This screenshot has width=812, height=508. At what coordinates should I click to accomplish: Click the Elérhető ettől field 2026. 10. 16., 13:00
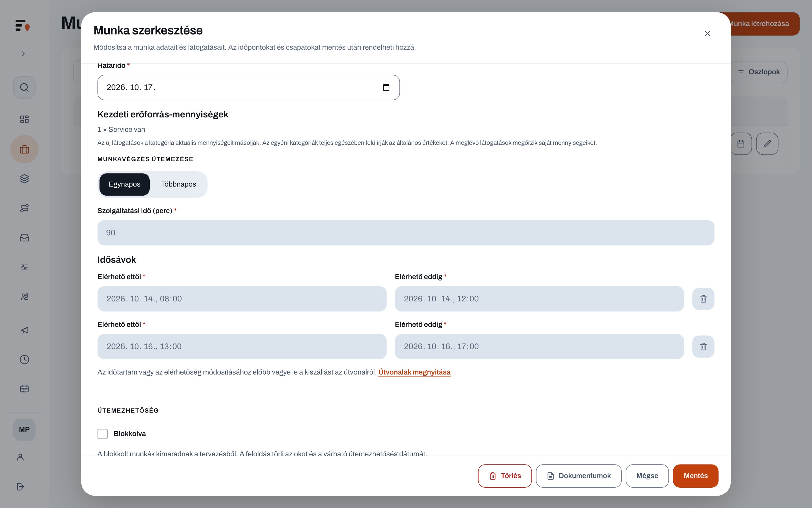click(x=242, y=346)
